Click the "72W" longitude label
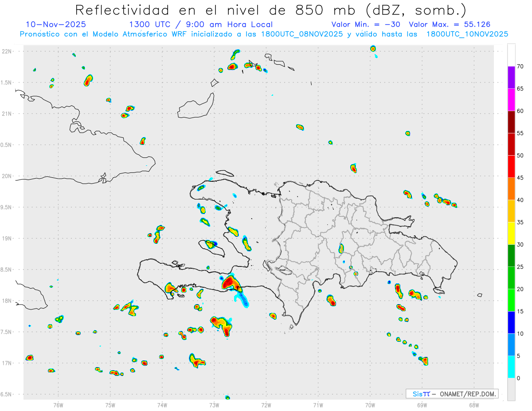Screen dimensions: 532x411 (x=266, y=405)
